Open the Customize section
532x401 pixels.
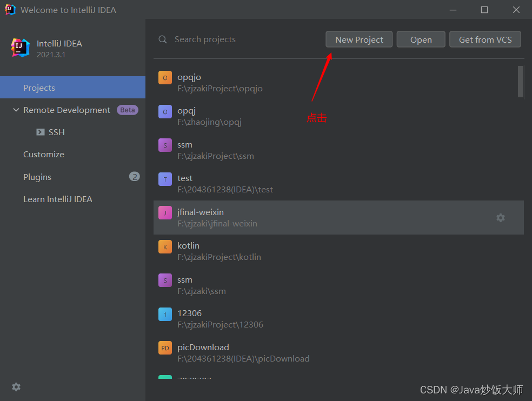pyautogui.click(x=44, y=155)
